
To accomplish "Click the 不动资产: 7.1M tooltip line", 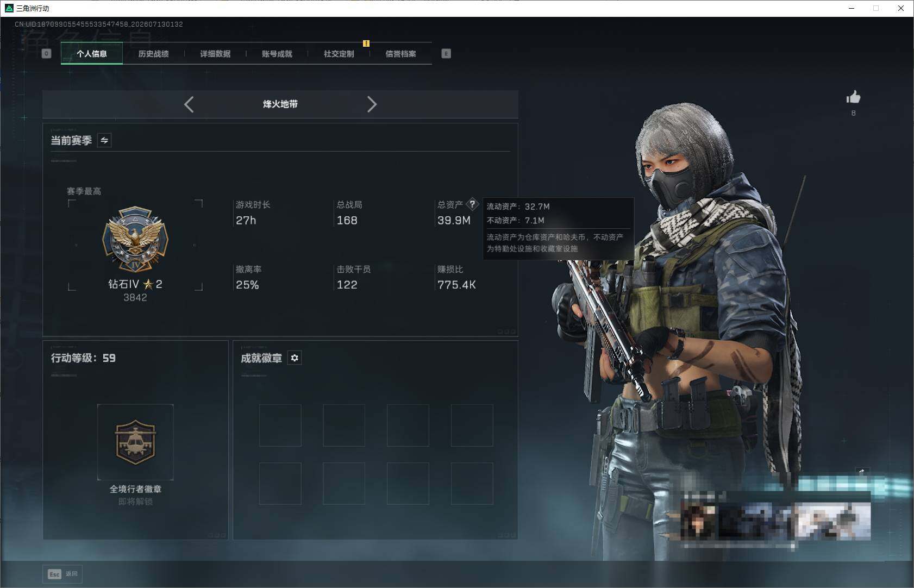I will [x=516, y=220].
